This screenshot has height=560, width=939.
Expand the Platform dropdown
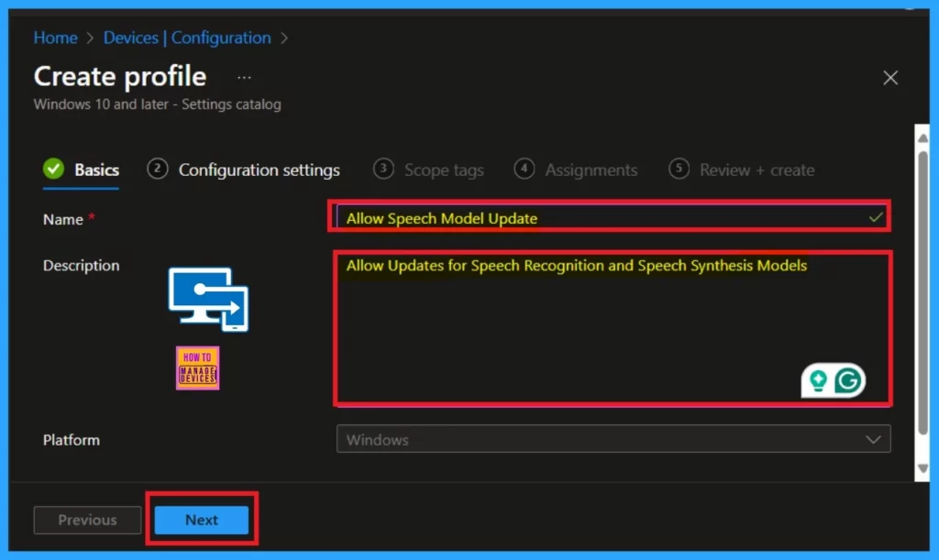coord(613,439)
